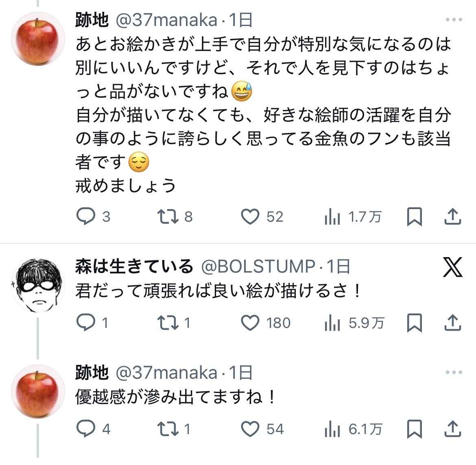Repost the first tweet with 8 reposts
476x465 pixels.
168,216
